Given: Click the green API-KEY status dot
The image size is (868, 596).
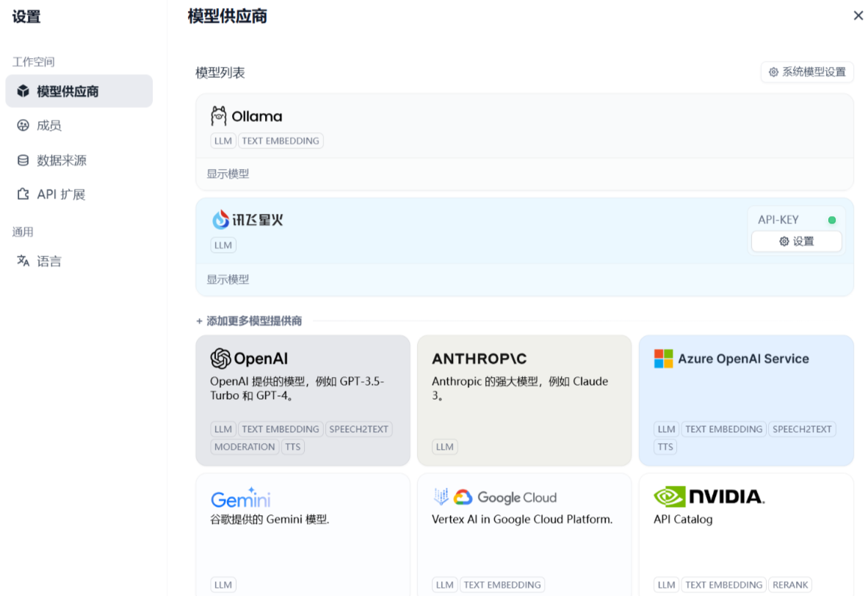Looking at the screenshot, I should tap(831, 220).
